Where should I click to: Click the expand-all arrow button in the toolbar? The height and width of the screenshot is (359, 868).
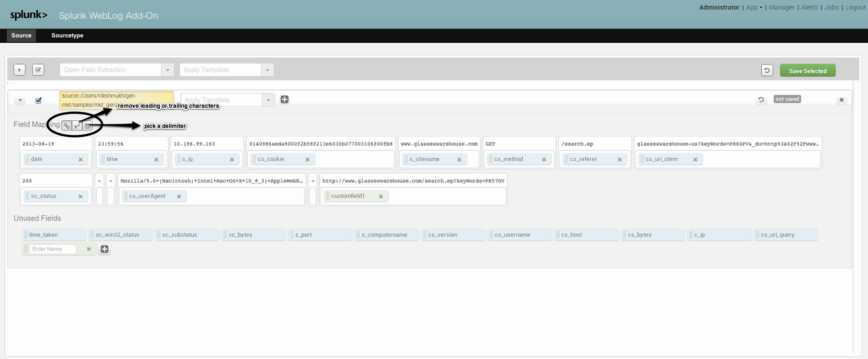click(19, 70)
